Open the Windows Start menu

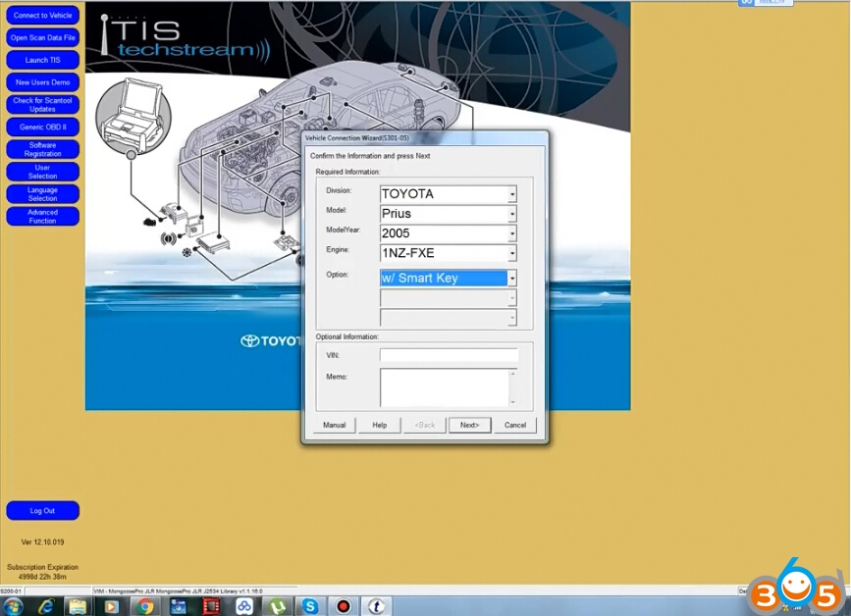pyautogui.click(x=13, y=606)
